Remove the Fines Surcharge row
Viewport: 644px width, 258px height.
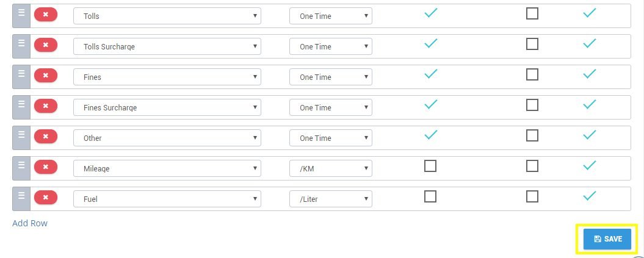click(46, 106)
